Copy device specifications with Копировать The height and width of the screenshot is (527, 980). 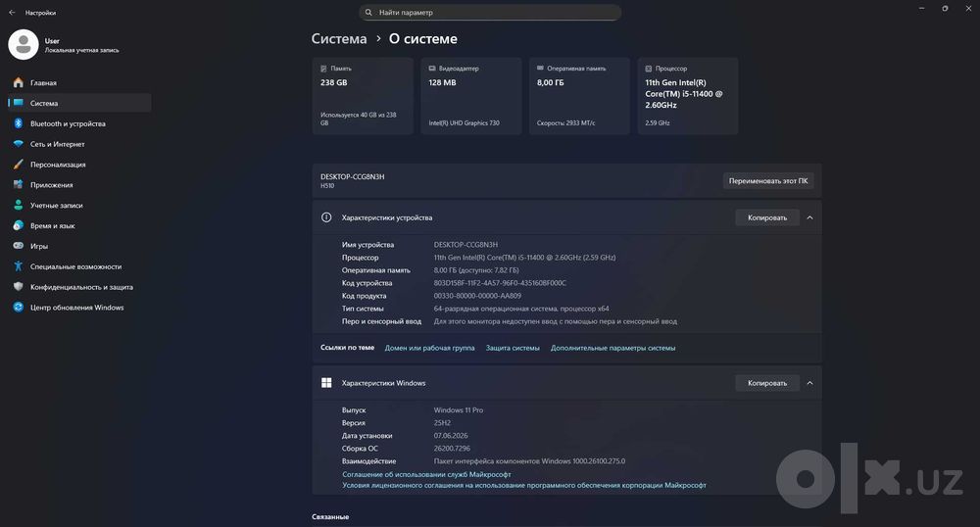pyautogui.click(x=767, y=217)
